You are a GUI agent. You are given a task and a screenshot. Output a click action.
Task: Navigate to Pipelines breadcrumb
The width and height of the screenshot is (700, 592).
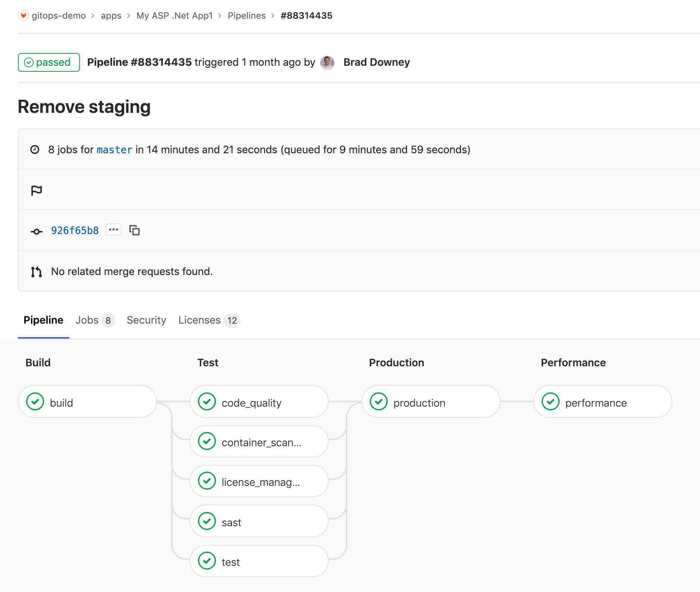[247, 16]
